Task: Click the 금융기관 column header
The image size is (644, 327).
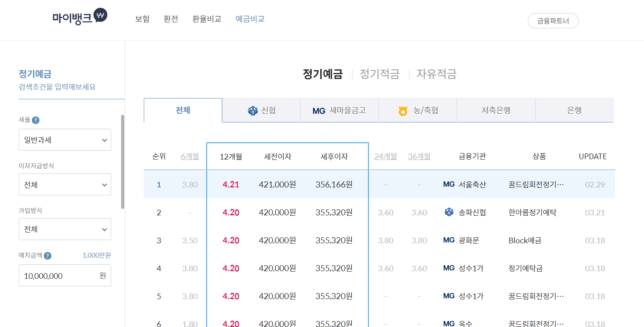Action: point(472,156)
